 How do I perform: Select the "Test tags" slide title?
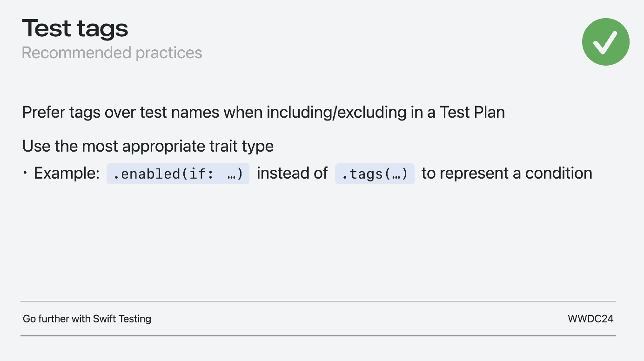(75, 28)
